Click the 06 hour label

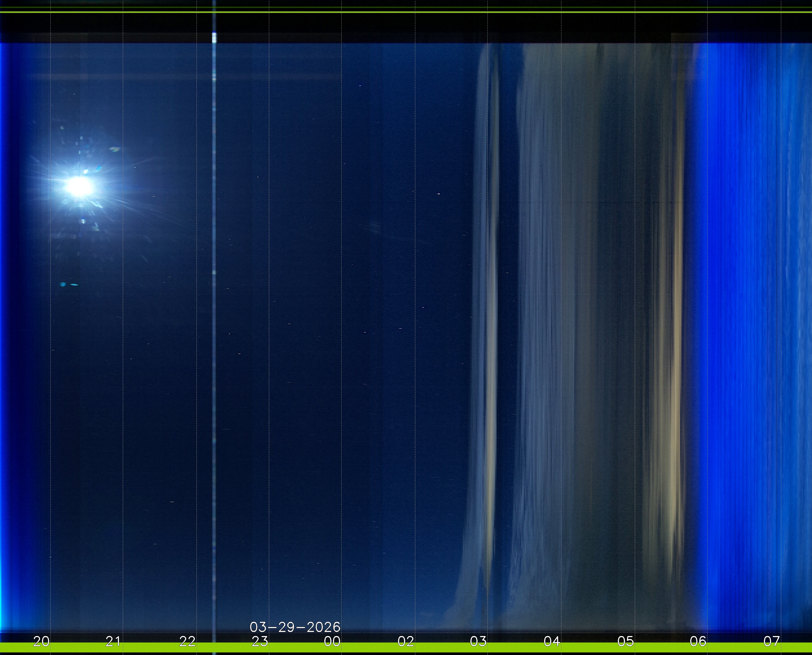tap(698, 641)
